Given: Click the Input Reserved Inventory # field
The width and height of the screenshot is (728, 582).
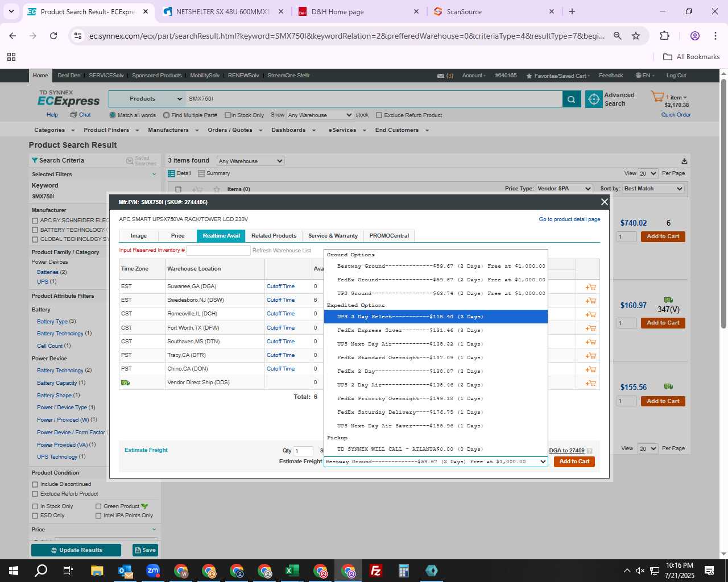Looking at the screenshot, I should [x=218, y=250].
